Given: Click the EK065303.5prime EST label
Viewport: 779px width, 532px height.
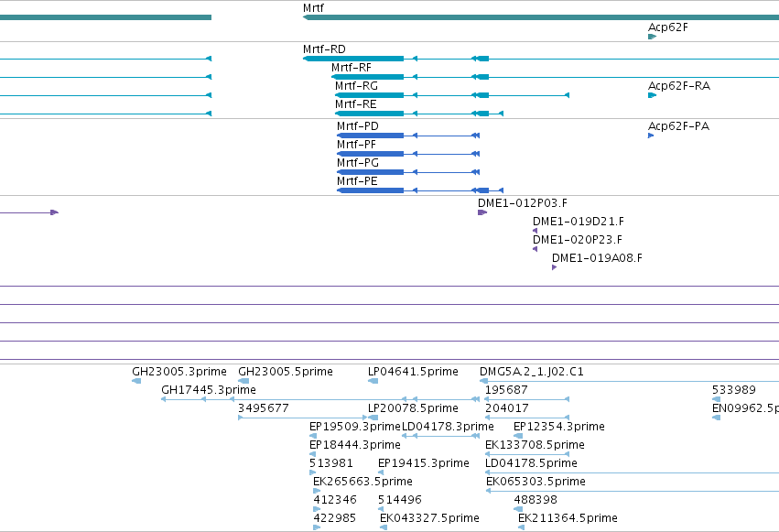Looking at the screenshot, I should pos(536,482).
